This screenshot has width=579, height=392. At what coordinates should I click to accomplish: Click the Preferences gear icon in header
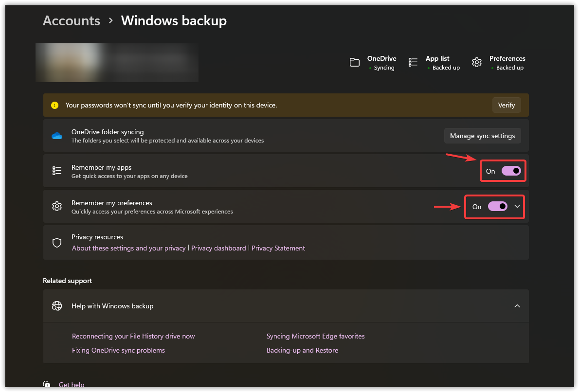click(x=477, y=62)
